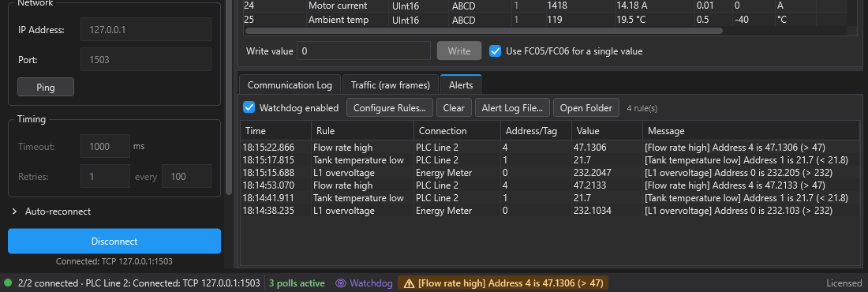This screenshot has height=292, width=868.
Task: Switch to the Communication Log tab
Action: tap(290, 84)
